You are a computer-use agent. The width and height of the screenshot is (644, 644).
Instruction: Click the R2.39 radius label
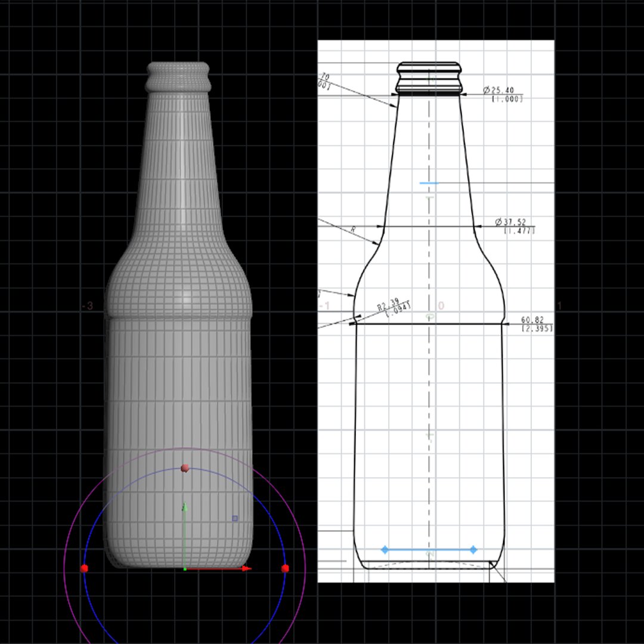[388, 305]
